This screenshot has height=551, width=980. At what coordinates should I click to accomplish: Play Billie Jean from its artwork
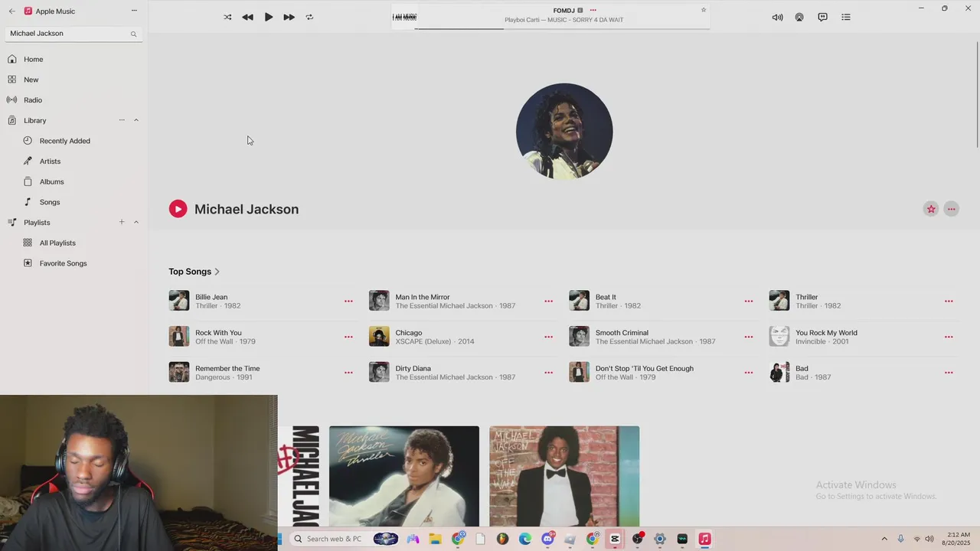pos(179,301)
